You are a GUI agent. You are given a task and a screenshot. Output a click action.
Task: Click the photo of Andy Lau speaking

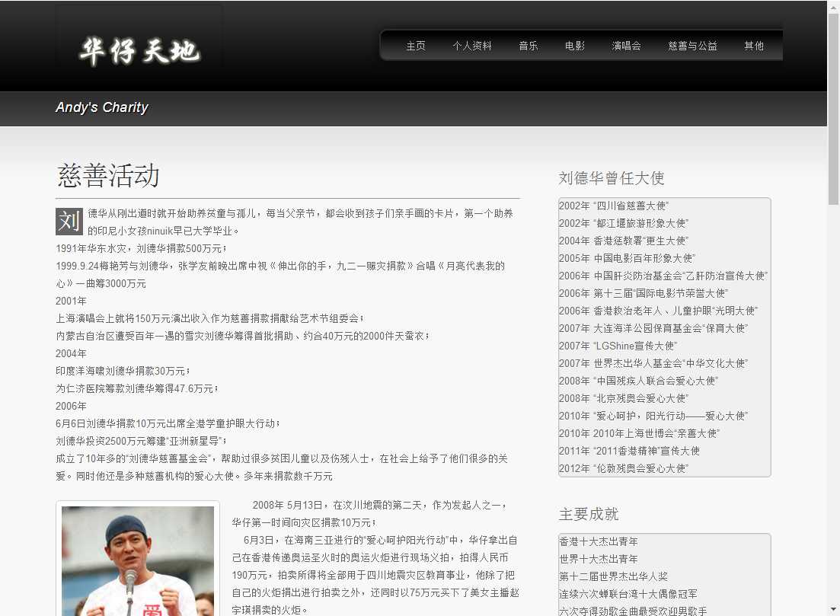138,560
